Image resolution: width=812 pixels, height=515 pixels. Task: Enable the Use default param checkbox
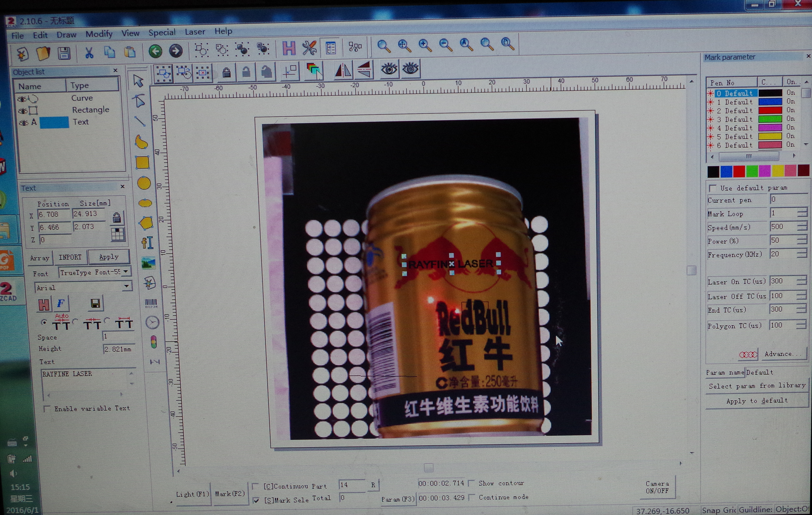click(x=713, y=188)
